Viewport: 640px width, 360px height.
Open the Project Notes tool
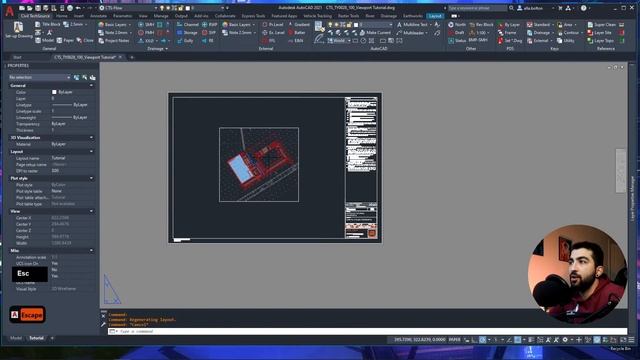(x=114, y=40)
